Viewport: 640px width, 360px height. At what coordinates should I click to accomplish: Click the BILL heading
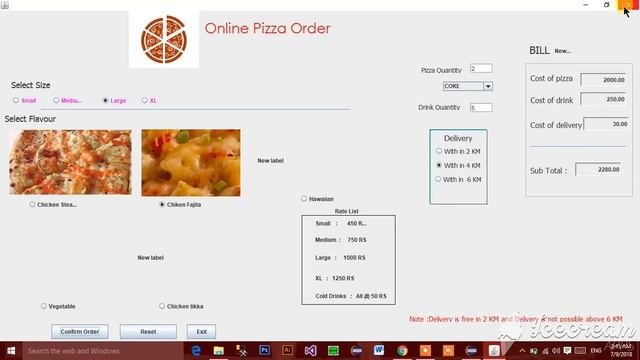tap(539, 51)
